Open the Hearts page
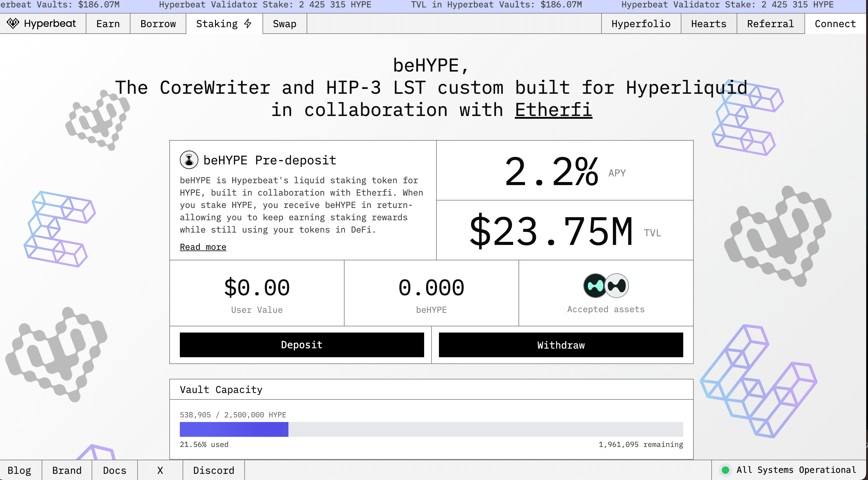Image resolution: width=868 pixels, height=480 pixels. (709, 23)
